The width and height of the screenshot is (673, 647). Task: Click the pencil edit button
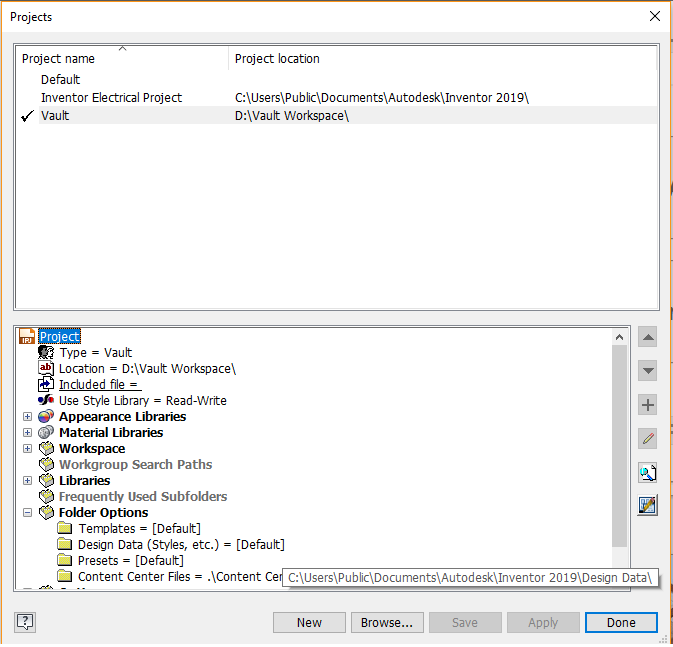(648, 439)
